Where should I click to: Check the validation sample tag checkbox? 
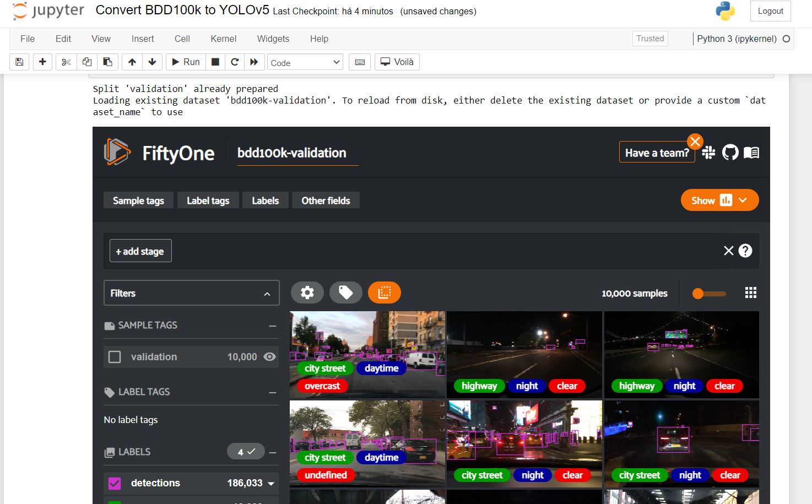(x=116, y=356)
